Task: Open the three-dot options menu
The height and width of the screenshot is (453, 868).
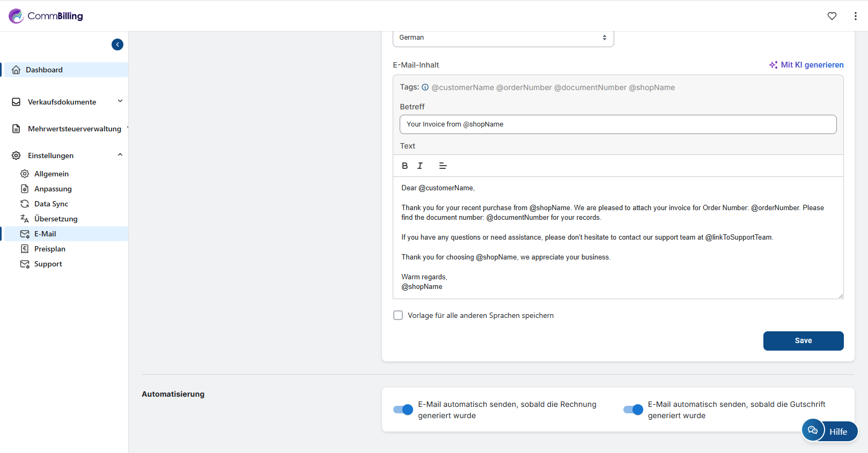Action: click(855, 16)
